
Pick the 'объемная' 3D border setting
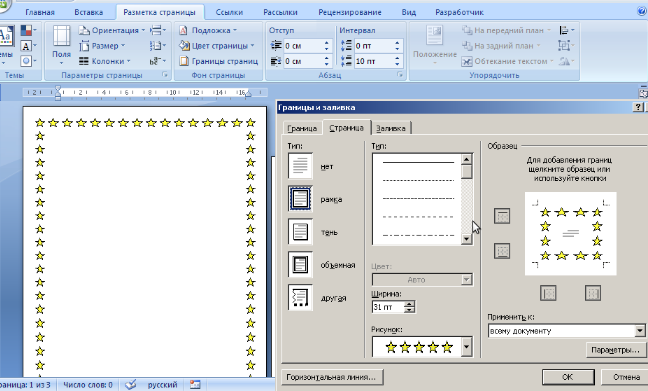pyautogui.click(x=300, y=265)
